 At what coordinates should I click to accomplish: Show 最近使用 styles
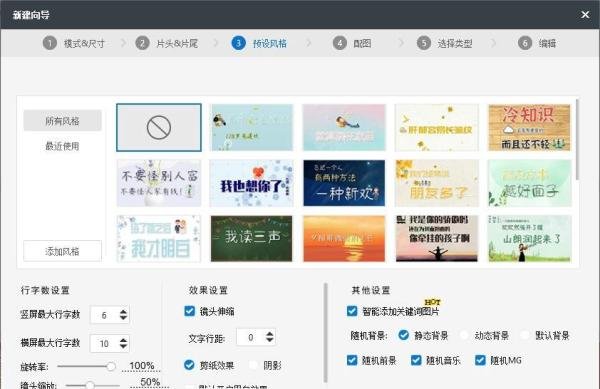[x=62, y=146]
